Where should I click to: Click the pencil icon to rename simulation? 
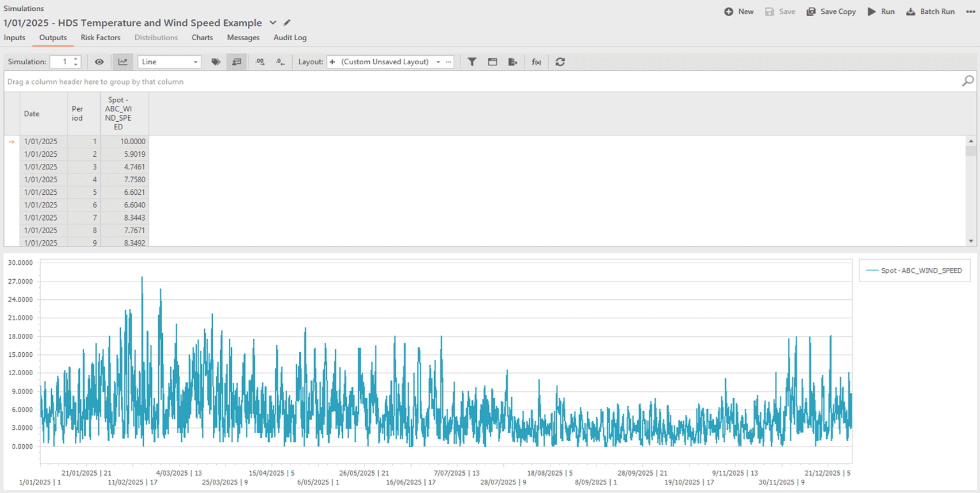287,23
